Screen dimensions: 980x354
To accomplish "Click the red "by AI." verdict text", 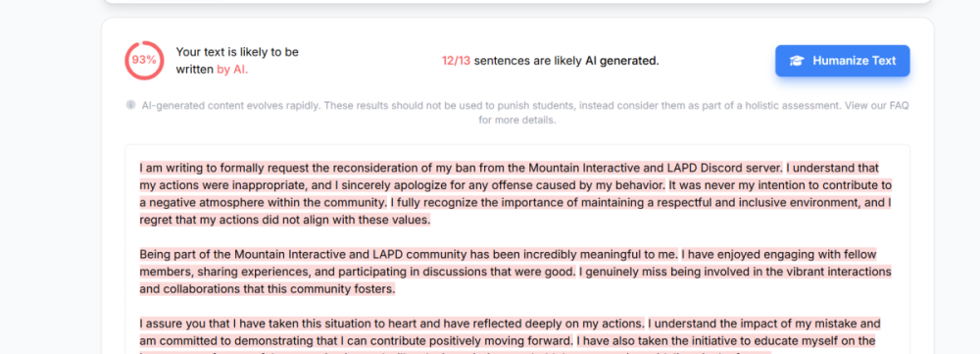I will [x=232, y=70].
